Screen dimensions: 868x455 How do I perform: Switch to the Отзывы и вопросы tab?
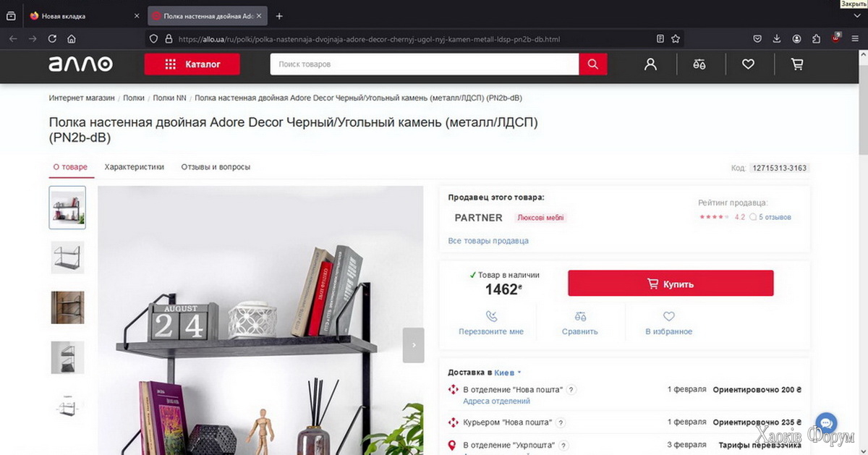click(216, 167)
